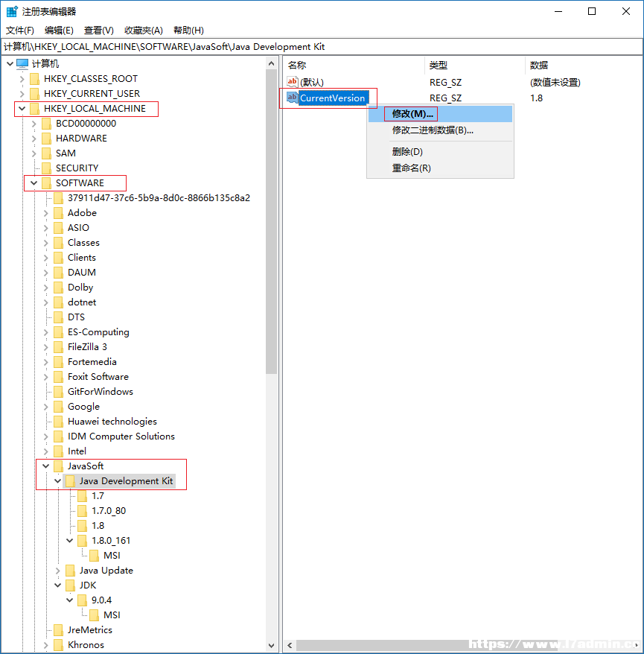Click the HKEY_CLASSES_ROOT folder icon

point(35,79)
